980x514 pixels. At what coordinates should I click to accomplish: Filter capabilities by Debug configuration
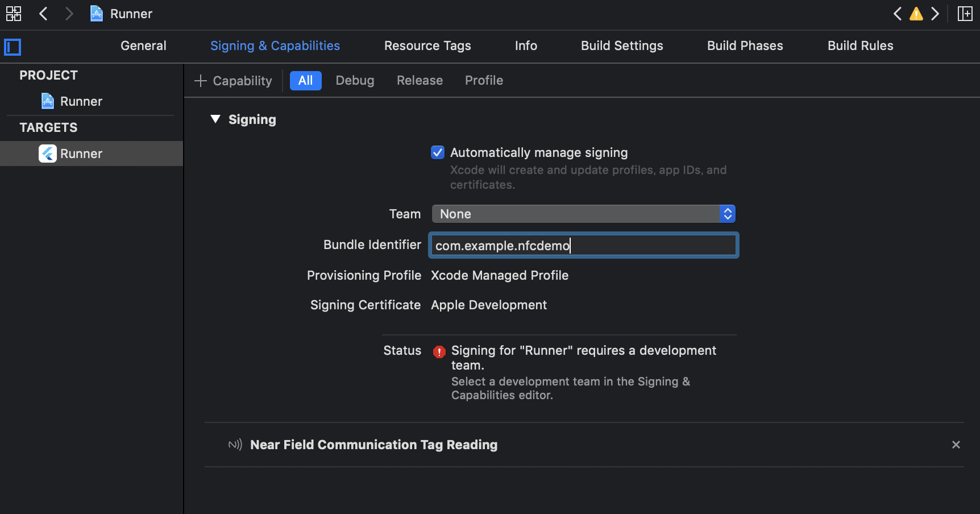pos(355,81)
